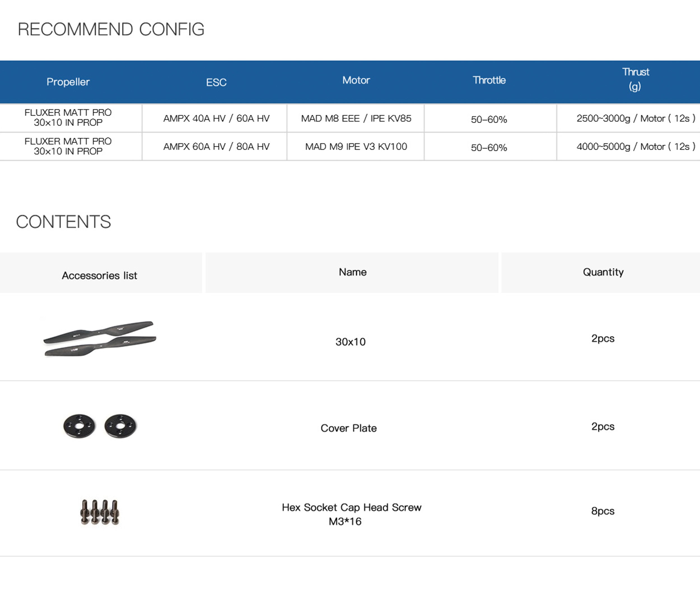Screen dimensions: 700x594
Task: Select the AMPX 40A HV / 60A HV cell
Action: 216,118
